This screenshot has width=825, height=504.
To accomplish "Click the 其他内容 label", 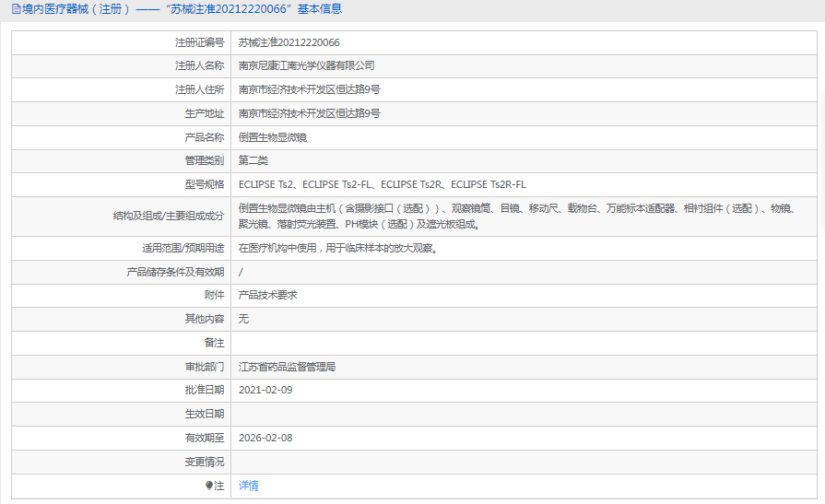I will (204, 319).
